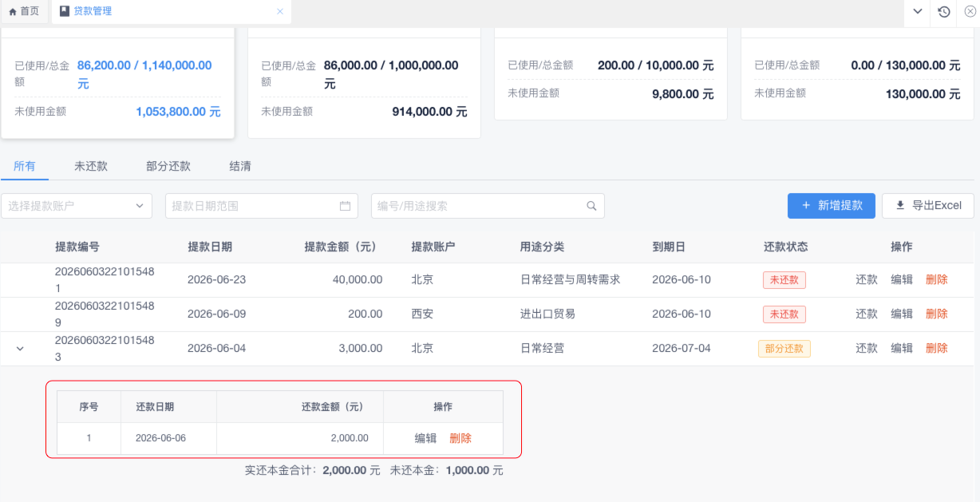Click the 未还款 status tag in 西安 row

click(784, 314)
